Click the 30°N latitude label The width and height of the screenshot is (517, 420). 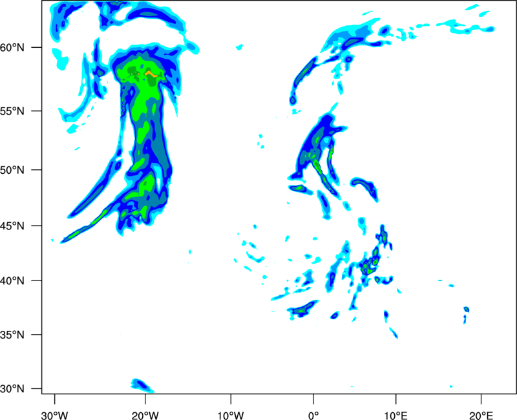coord(12,389)
